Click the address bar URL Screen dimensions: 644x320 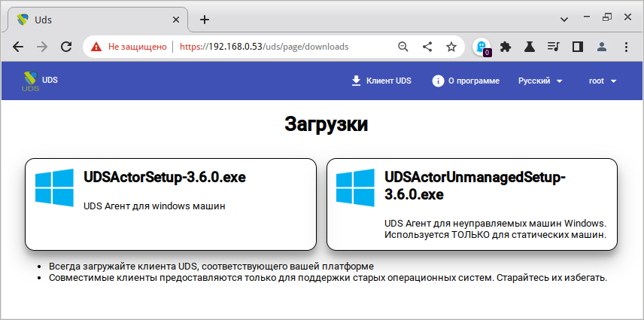click(264, 47)
